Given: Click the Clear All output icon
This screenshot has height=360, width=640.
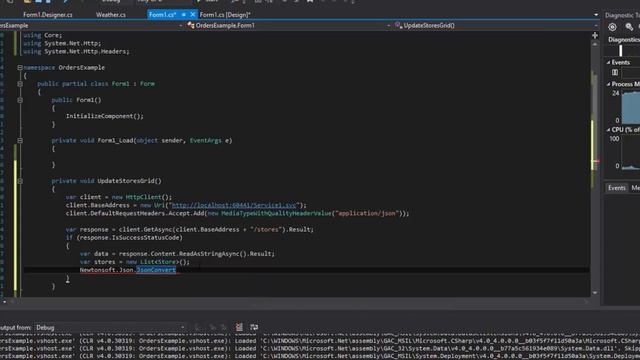Looking at the screenshot, I should [239, 327].
